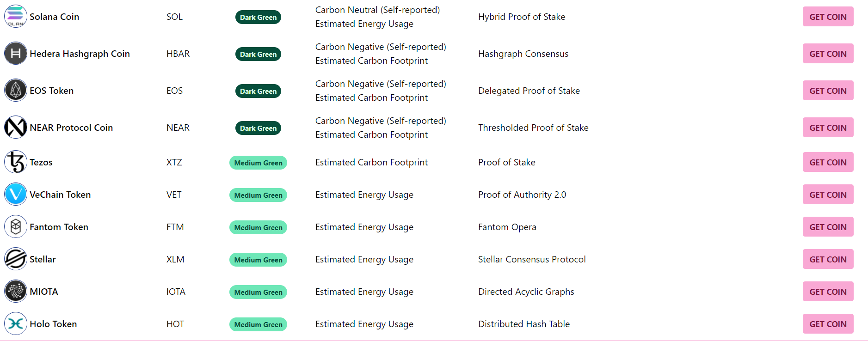
Task: Click the EOS Token logo icon
Action: [16, 91]
